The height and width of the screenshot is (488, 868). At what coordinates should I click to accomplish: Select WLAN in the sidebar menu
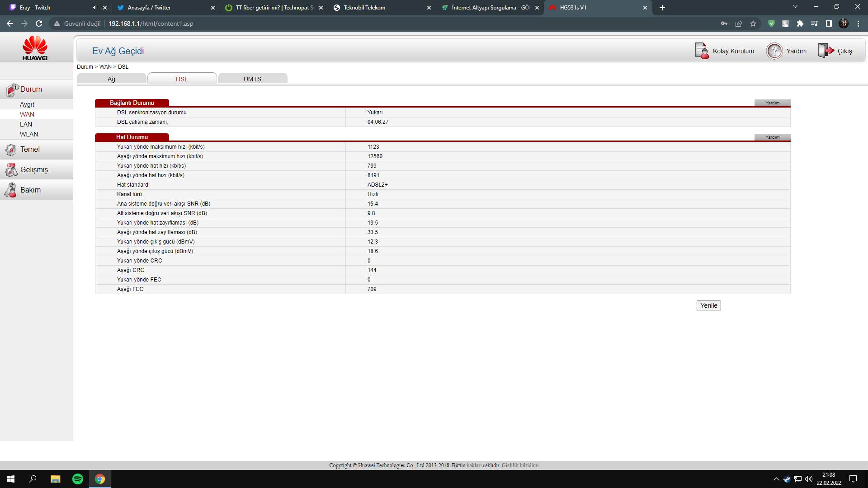(29, 134)
